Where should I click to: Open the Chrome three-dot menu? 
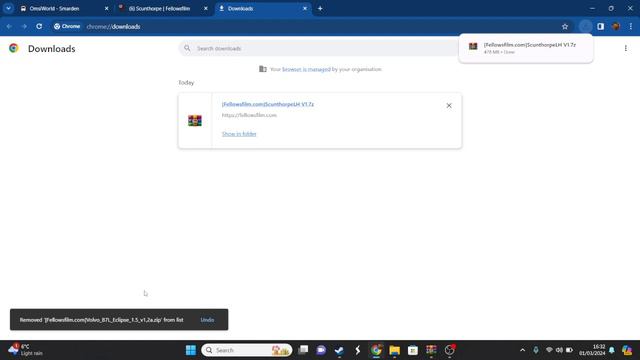pyautogui.click(x=631, y=27)
